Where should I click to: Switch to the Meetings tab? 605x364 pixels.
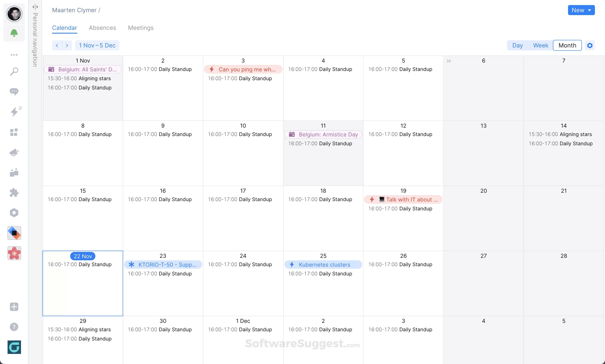141,28
